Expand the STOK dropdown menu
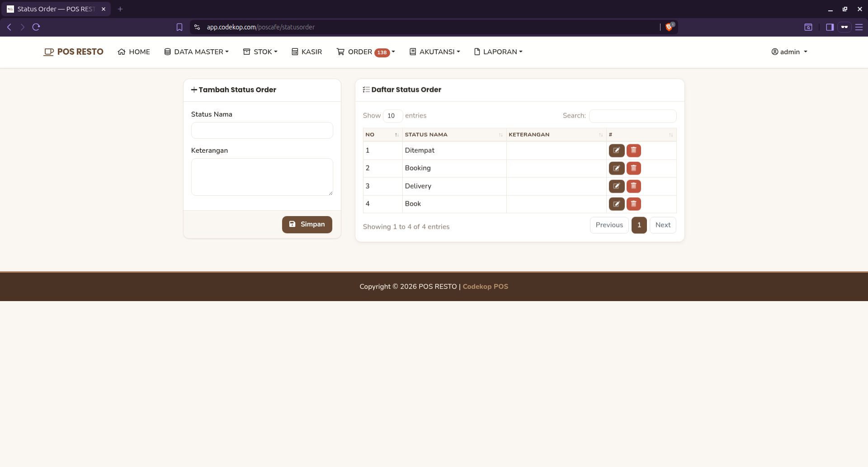Viewport: 868px width, 467px height. pos(260,52)
